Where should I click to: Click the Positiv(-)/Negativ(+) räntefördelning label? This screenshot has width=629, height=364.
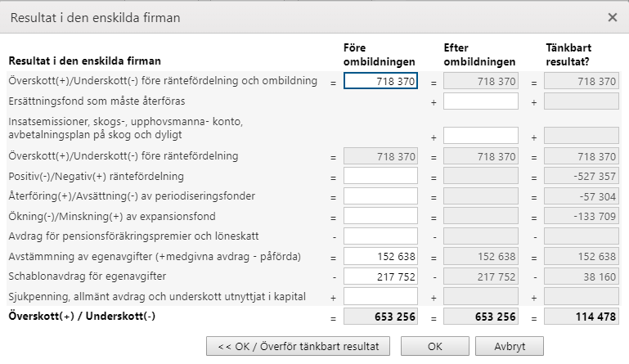pyautogui.click(x=97, y=176)
